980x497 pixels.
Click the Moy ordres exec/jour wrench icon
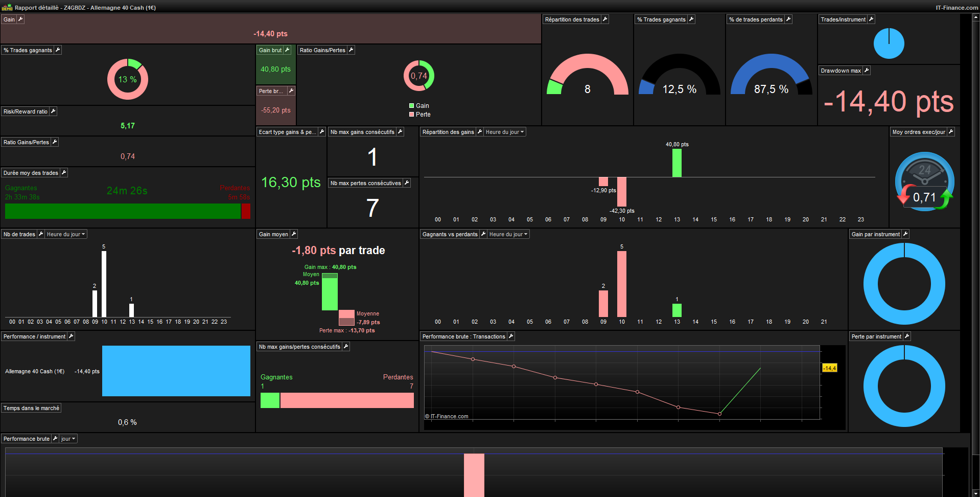tap(951, 132)
